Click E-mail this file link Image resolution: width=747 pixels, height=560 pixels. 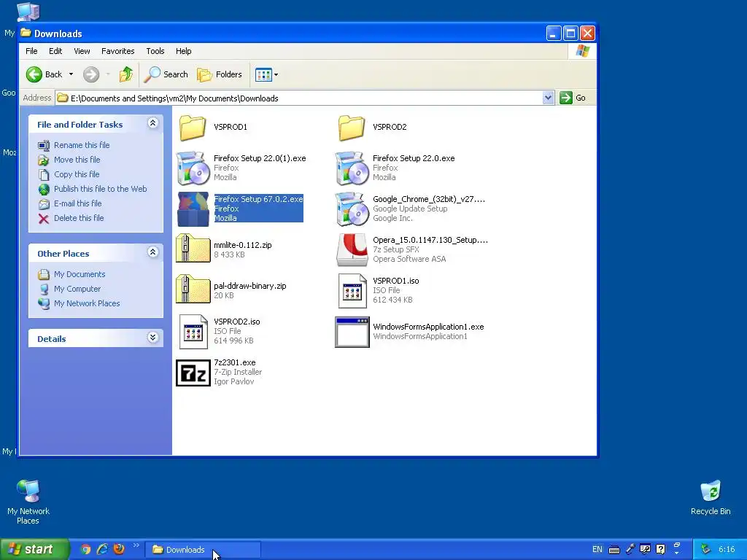click(77, 203)
